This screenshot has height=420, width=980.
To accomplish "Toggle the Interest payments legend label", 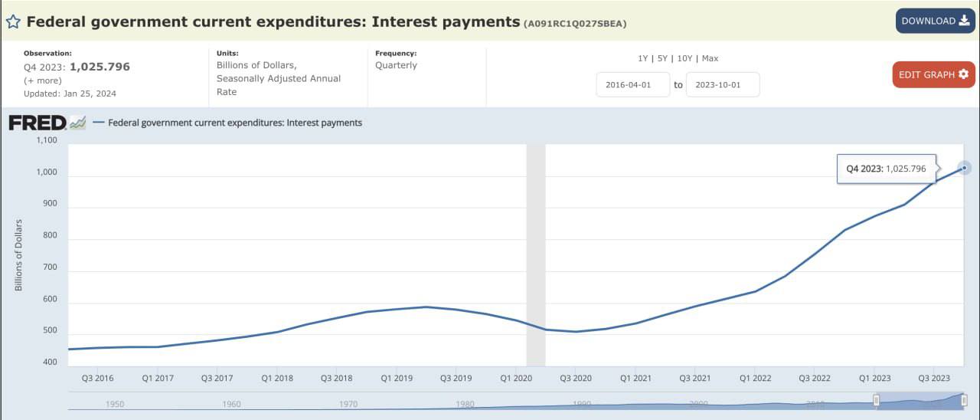I will pyautogui.click(x=235, y=123).
